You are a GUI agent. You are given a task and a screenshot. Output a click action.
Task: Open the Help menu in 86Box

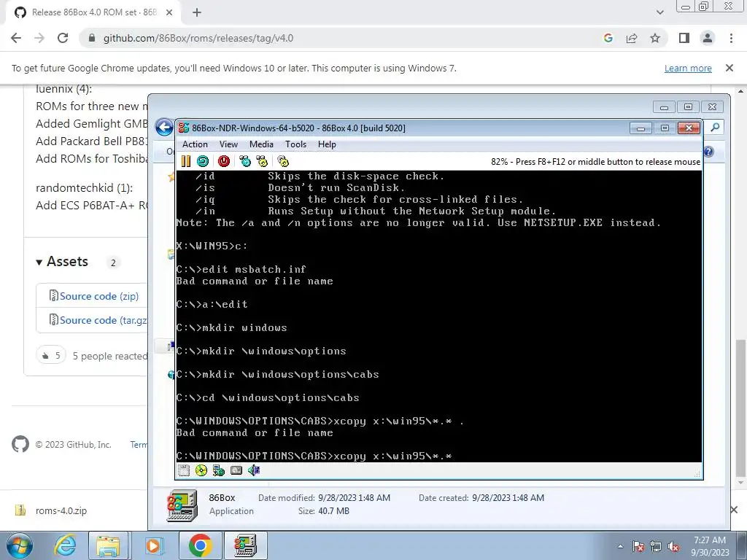click(327, 144)
